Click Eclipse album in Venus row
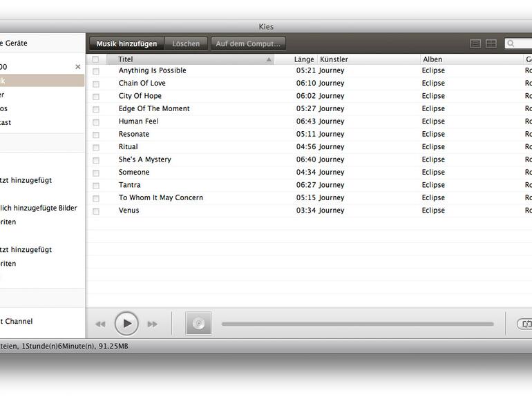This screenshot has height=399, width=532. pos(433,210)
